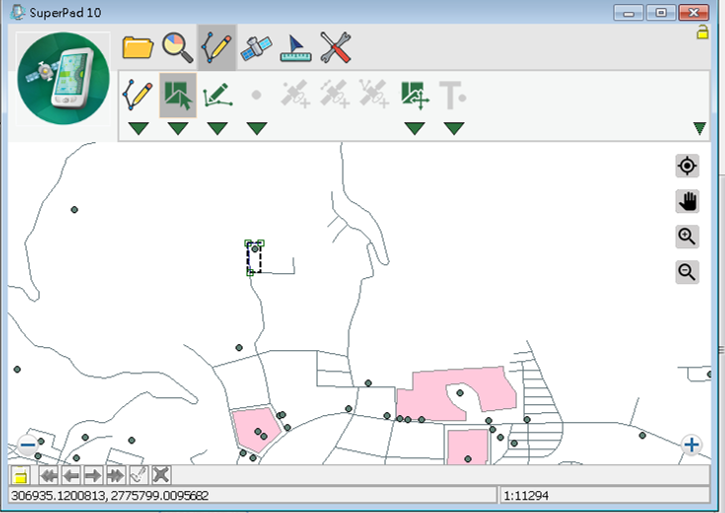Click the grayed-out point tool
Image resolution: width=725 pixels, height=513 pixels.
tap(256, 95)
